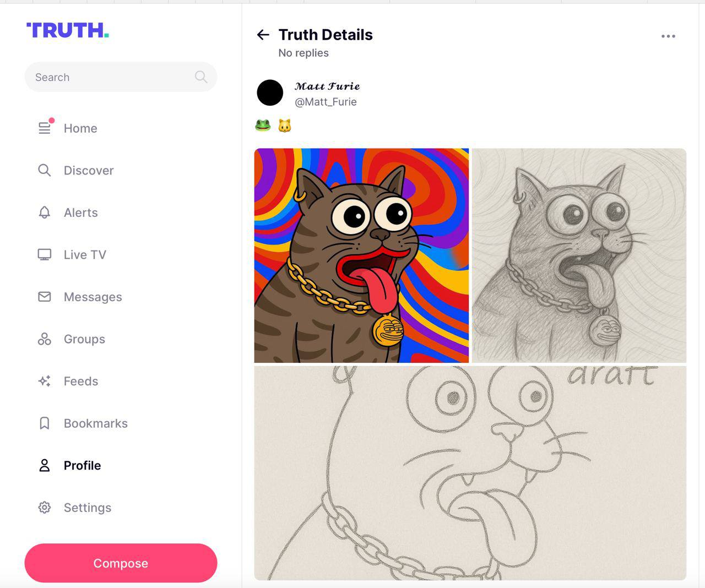
Task: Click the Groups circles icon
Action: point(45,339)
